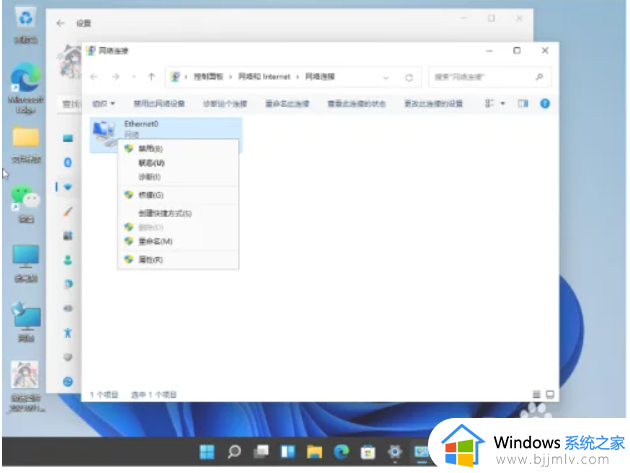Click 查看此连接的状态 in the toolbar
Image resolution: width=630 pixels, height=473 pixels.
pos(357,104)
